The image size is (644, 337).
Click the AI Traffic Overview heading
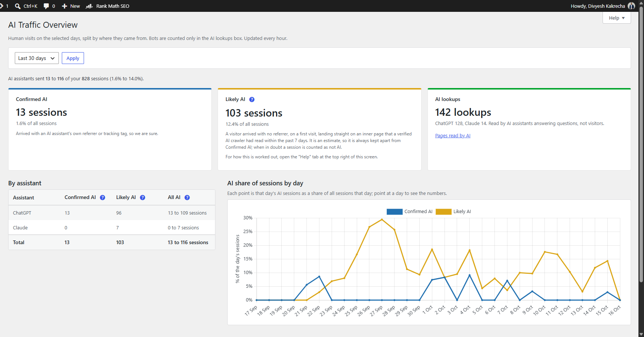[43, 25]
